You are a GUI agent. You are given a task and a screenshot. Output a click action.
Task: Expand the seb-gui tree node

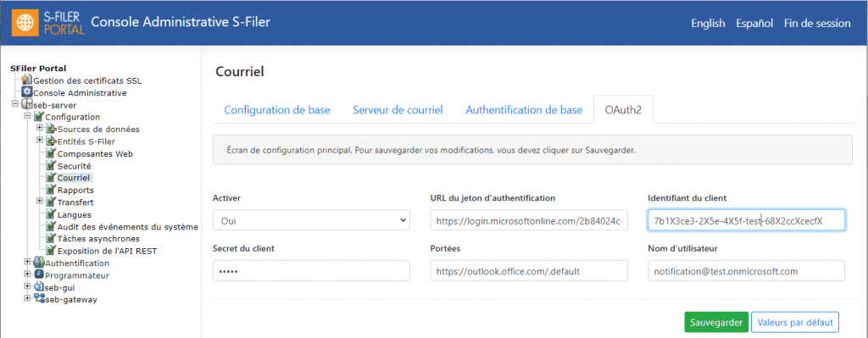(27, 286)
